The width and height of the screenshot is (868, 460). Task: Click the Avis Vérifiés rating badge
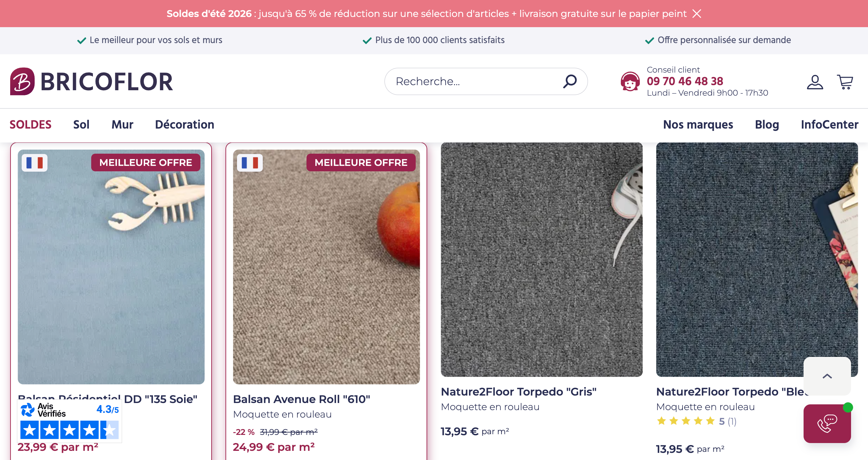click(x=70, y=421)
